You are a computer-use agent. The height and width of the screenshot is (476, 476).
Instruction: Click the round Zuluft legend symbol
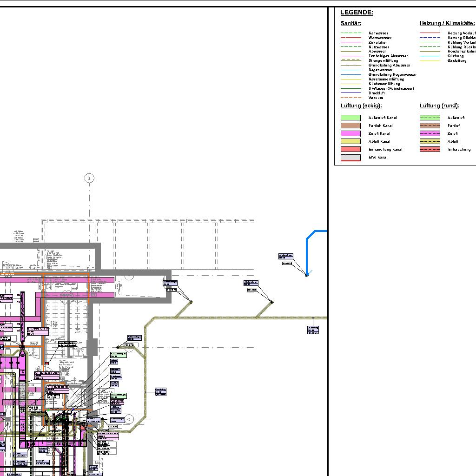click(430, 134)
